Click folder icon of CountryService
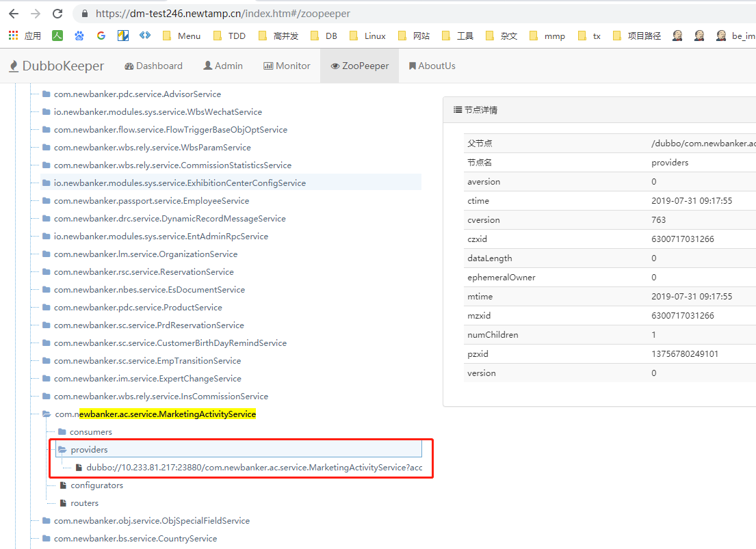The image size is (756, 549). click(x=47, y=538)
